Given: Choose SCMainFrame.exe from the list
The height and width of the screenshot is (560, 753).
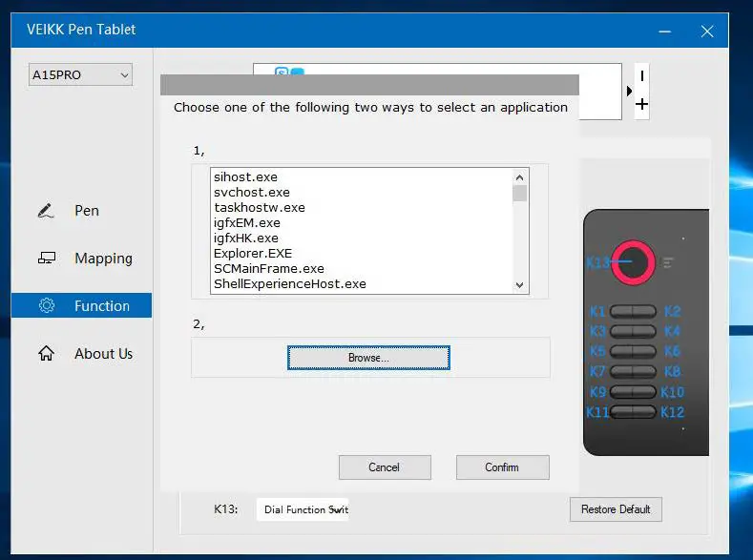Looking at the screenshot, I should click(269, 269).
